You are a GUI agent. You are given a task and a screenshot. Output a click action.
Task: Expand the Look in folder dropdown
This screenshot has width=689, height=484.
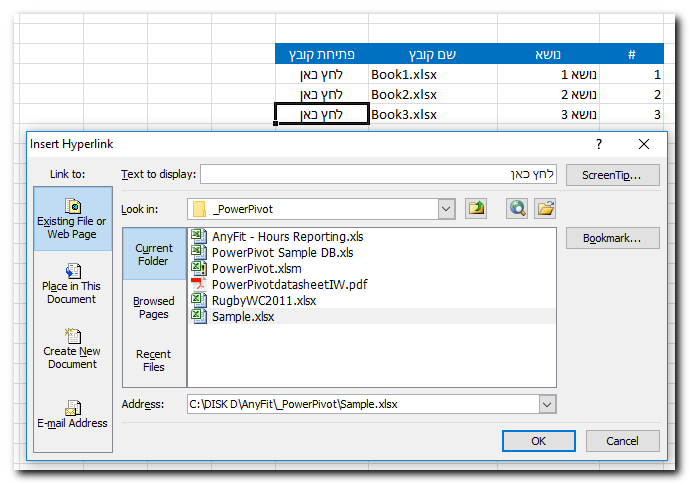446,209
